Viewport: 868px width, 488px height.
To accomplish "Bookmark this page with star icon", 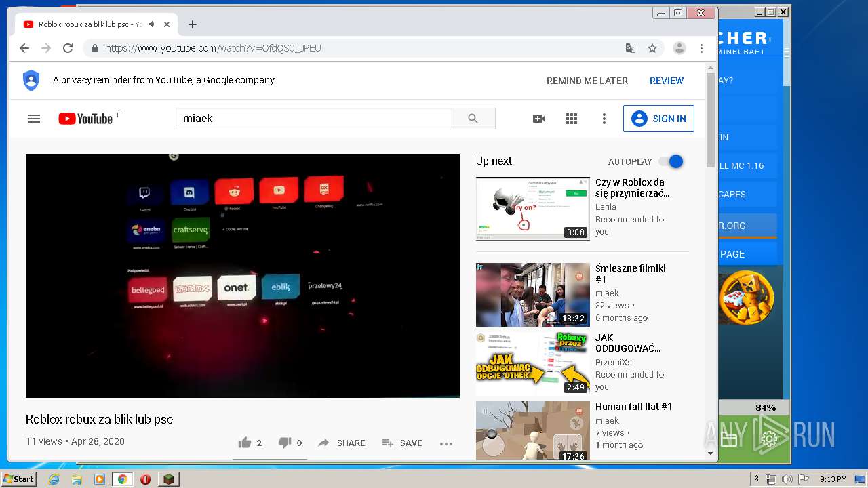I will [652, 48].
